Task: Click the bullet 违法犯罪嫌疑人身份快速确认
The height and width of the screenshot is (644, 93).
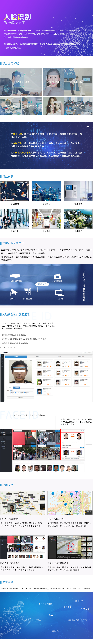Action: [x=14, y=335]
